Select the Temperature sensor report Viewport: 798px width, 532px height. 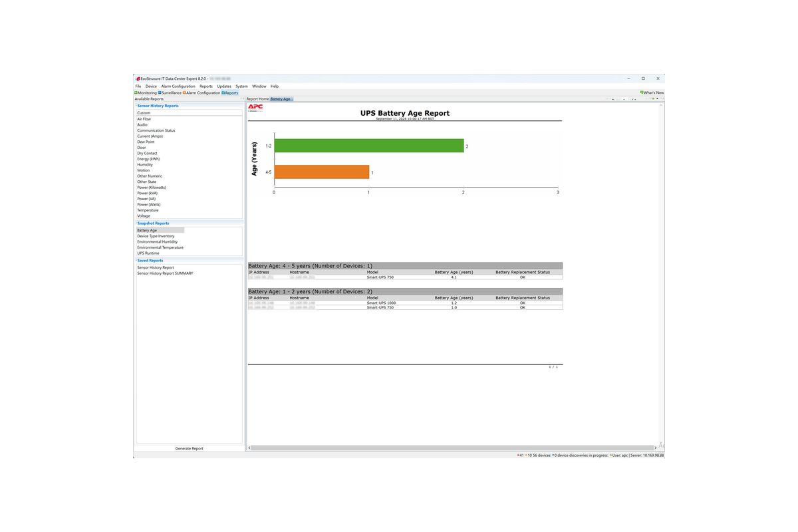tap(148, 210)
